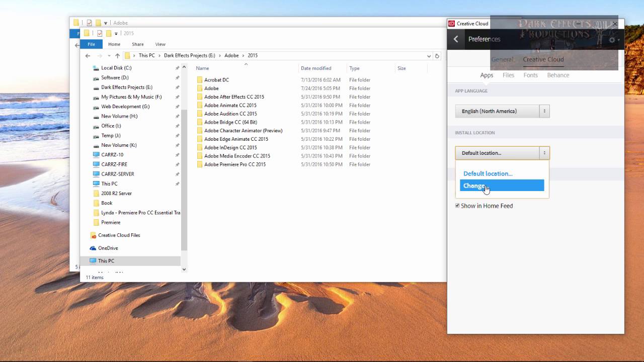Viewport: 644px width, 362px height.
Task: Open the recent locations dropdown arrow
Action: tap(109, 56)
